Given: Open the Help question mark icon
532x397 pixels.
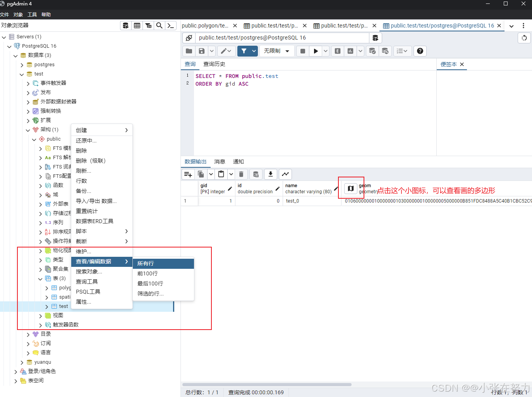Looking at the screenshot, I should [x=420, y=51].
